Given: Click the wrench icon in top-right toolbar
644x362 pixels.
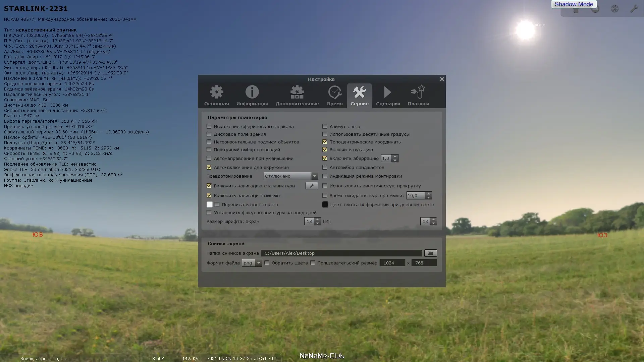Looking at the screenshot, I should (x=634, y=9).
